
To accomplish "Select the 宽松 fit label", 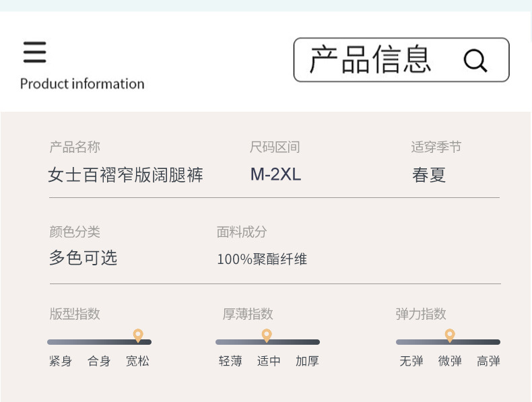I will point(137,361).
